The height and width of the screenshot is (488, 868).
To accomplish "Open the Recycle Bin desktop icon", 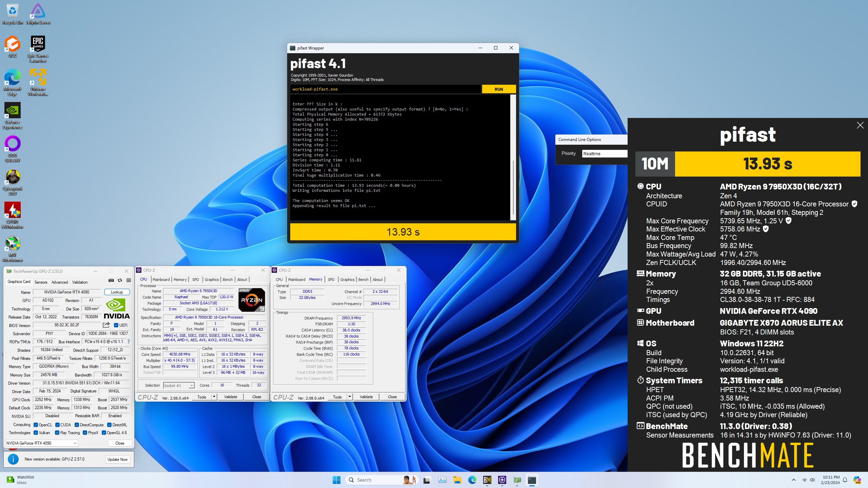I will tap(12, 14).
